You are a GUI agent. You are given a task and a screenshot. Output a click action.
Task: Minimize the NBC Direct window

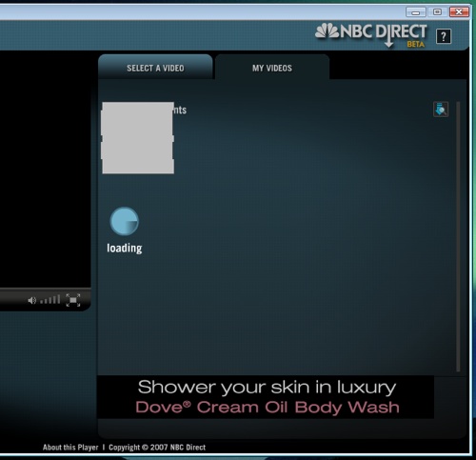pos(416,12)
